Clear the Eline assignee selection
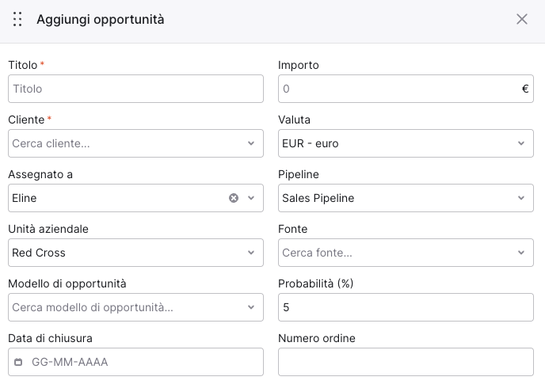Viewport: 545px width, 392px height. 234,198
